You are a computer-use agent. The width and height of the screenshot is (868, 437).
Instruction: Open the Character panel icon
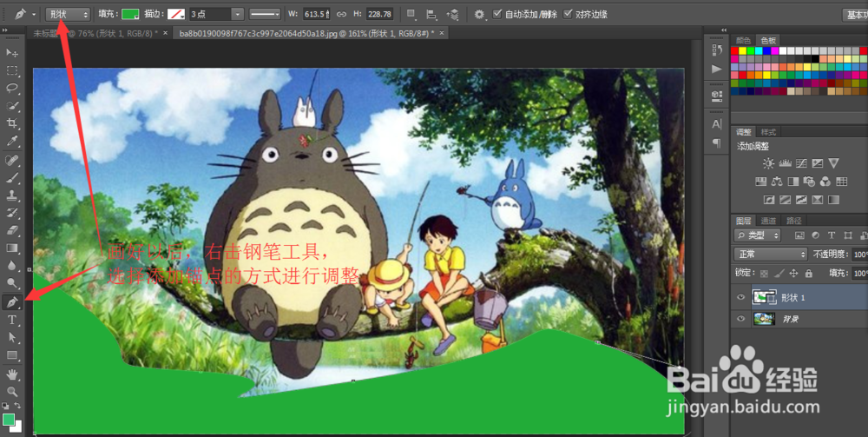[x=717, y=124]
